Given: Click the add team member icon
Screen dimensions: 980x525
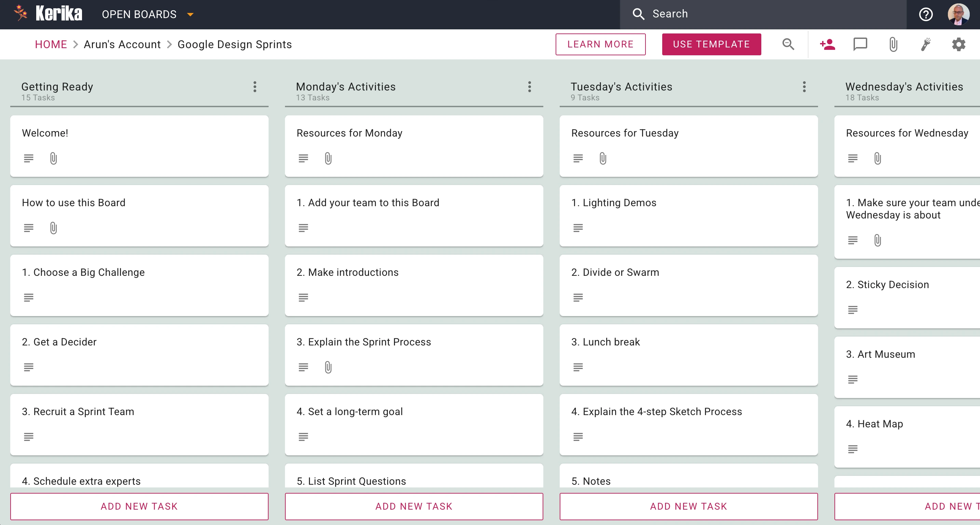Looking at the screenshot, I should click(827, 44).
